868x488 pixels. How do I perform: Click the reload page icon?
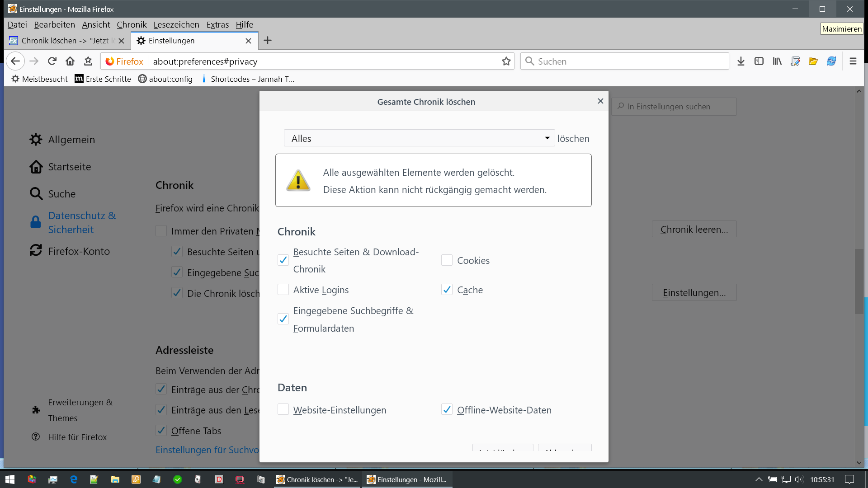click(52, 61)
